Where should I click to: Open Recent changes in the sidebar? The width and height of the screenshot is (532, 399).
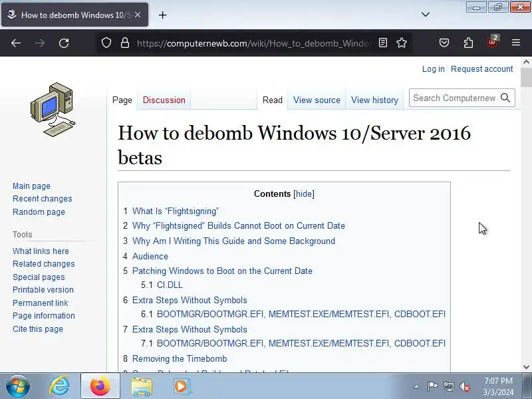coord(43,199)
